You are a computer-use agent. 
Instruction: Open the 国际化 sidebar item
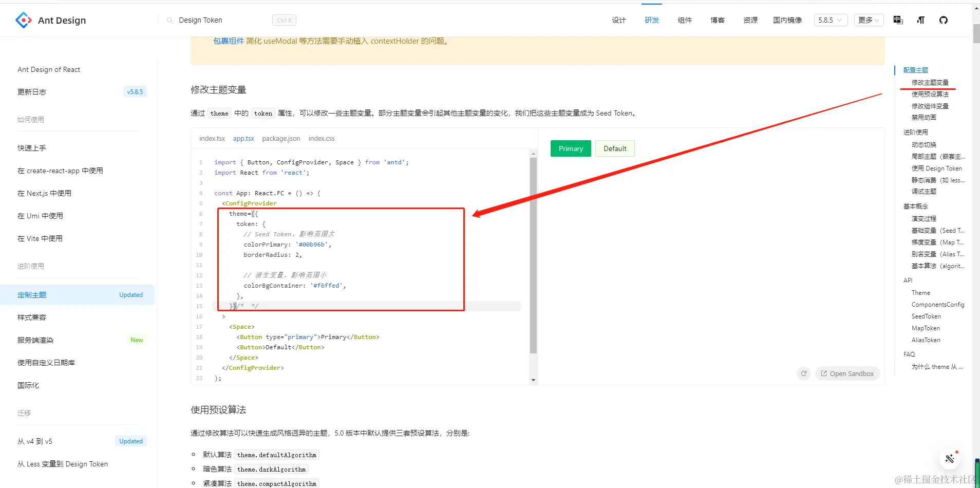28,385
